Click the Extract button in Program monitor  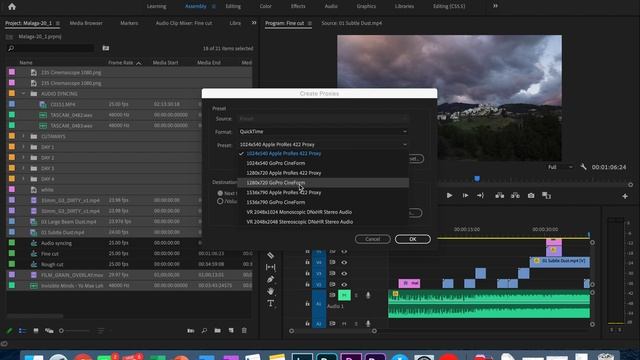515,196
